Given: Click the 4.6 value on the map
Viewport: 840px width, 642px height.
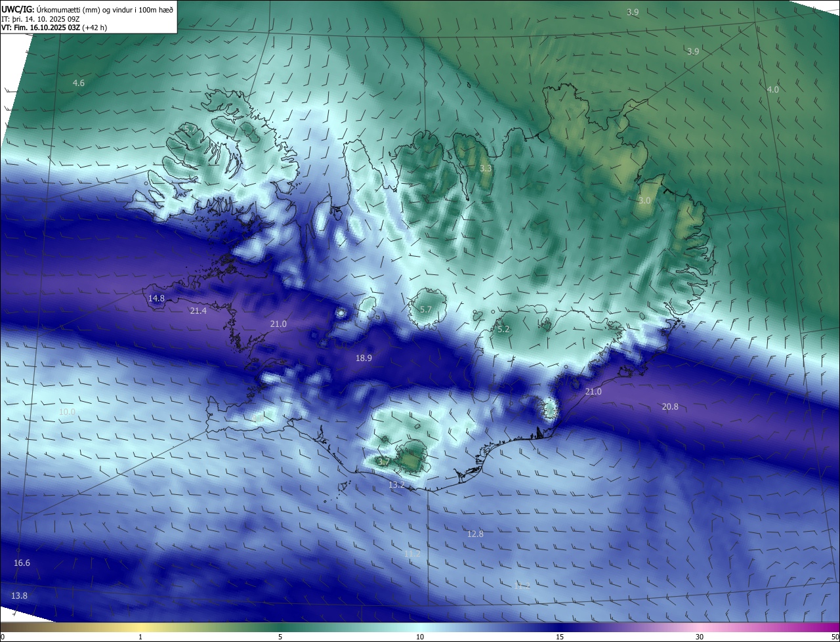Looking at the screenshot, I should (79, 83).
